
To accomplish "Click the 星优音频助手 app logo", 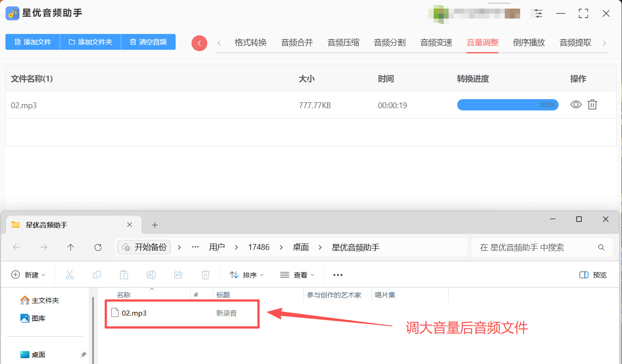I will (x=12, y=13).
